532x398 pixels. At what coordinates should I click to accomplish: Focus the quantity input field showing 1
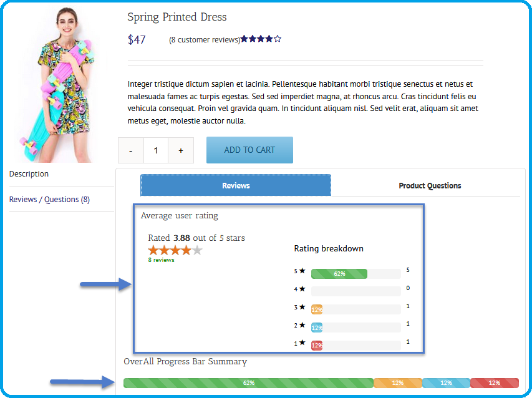pyautogui.click(x=156, y=150)
